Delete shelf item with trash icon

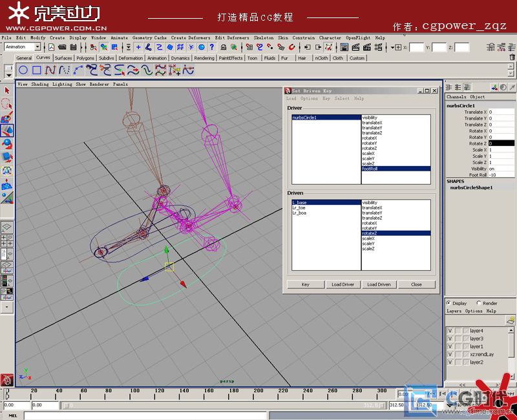(x=512, y=57)
